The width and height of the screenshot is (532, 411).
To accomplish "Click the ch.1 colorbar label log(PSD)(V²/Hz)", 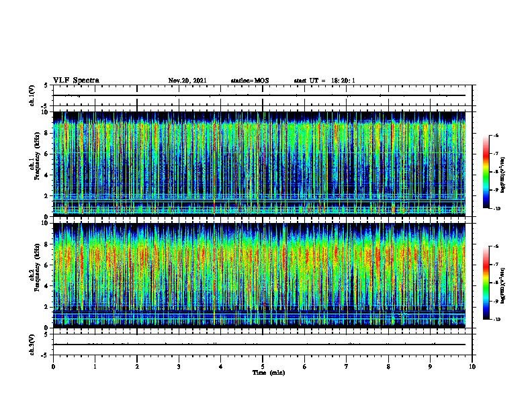I will coord(503,175).
